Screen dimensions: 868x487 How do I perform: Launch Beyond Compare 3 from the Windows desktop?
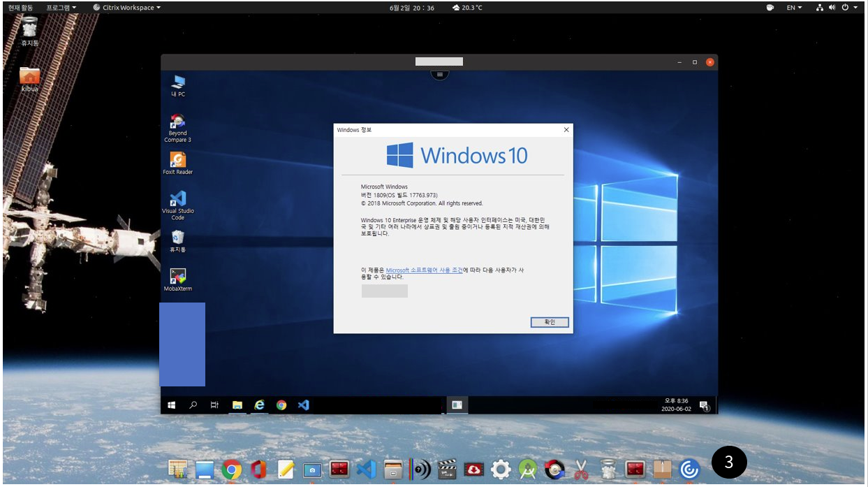(177, 128)
